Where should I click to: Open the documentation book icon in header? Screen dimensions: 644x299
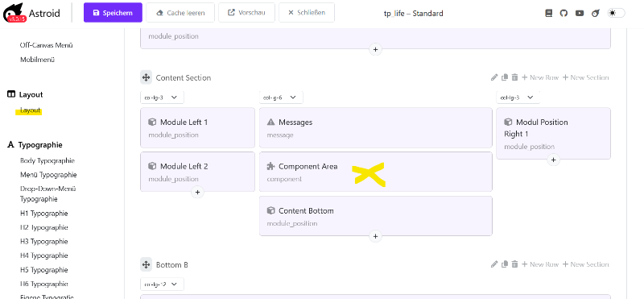click(x=549, y=13)
